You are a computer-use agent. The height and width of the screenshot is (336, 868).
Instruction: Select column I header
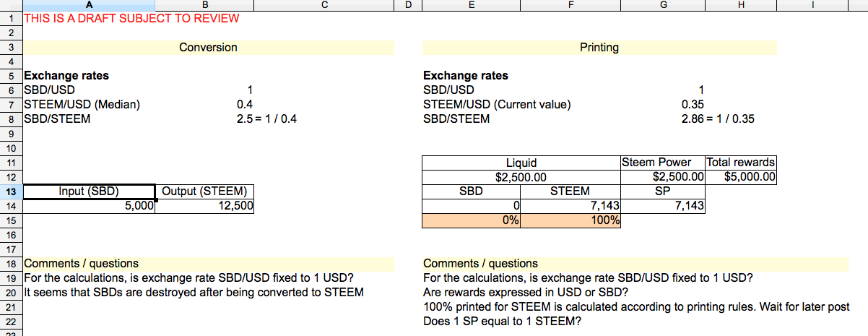[813, 5]
